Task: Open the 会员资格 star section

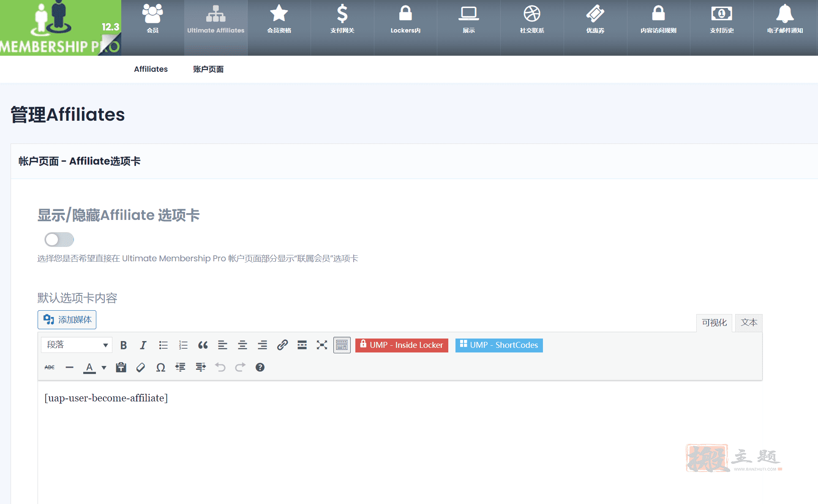Action: [279, 28]
